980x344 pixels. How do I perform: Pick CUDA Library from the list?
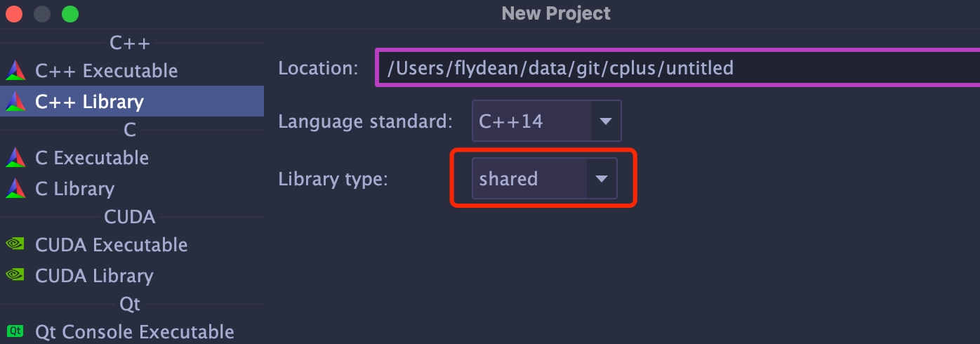(94, 276)
